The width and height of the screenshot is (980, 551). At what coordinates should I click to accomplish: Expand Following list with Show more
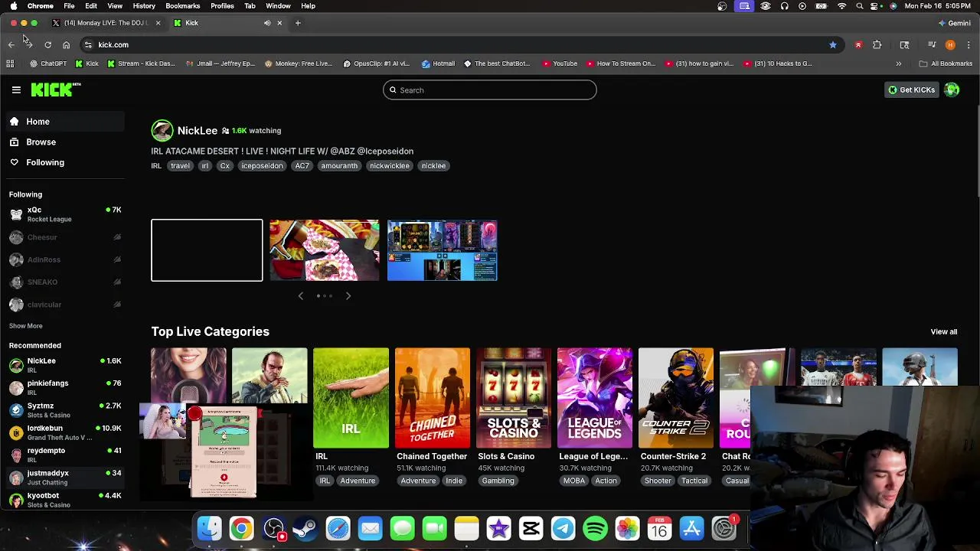pyautogui.click(x=25, y=326)
